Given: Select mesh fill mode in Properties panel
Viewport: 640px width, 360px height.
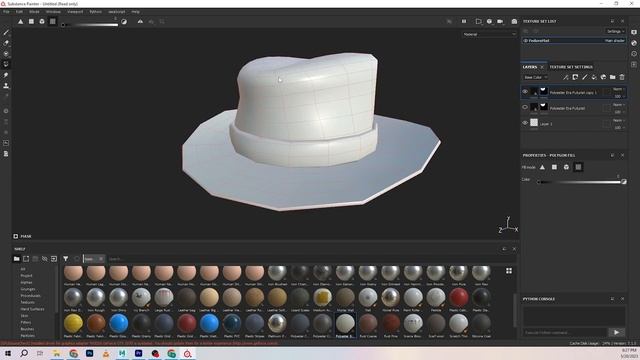Looking at the screenshot, I should (x=566, y=167).
